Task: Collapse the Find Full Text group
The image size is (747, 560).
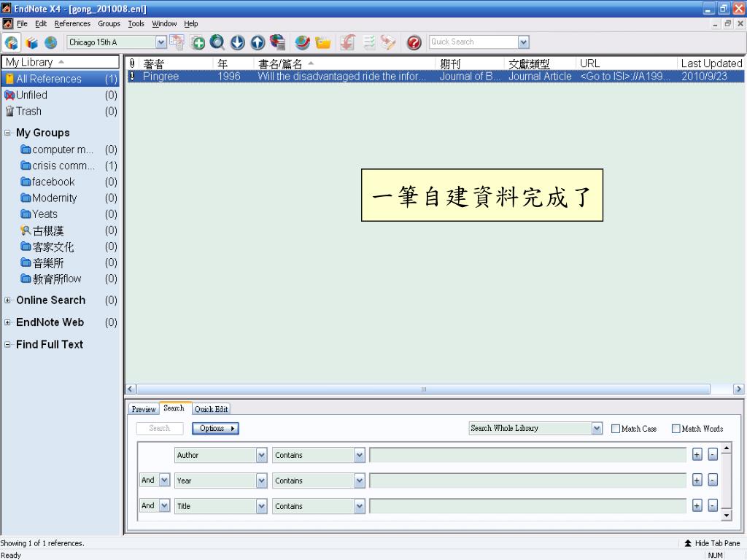Action: [x=7, y=344]
